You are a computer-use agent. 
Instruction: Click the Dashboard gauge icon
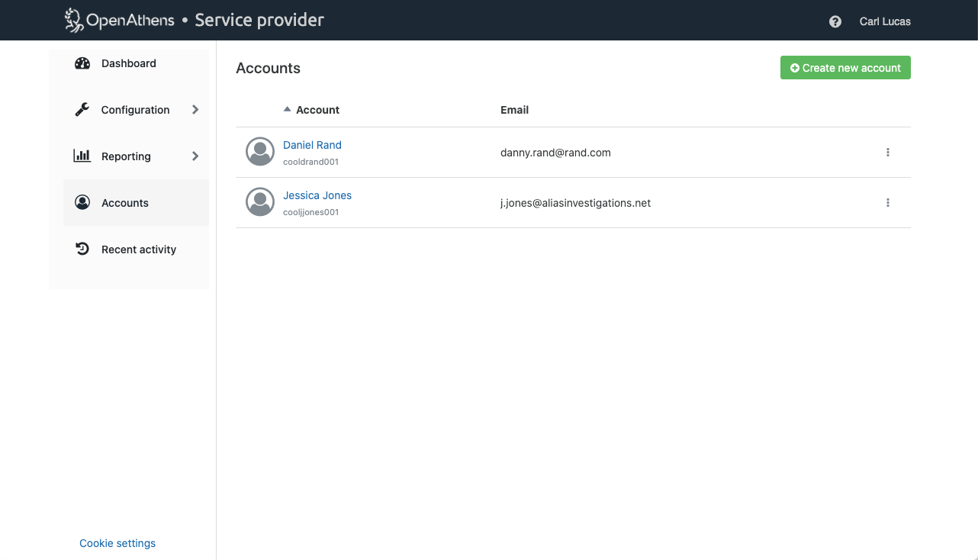coord(82,63)
